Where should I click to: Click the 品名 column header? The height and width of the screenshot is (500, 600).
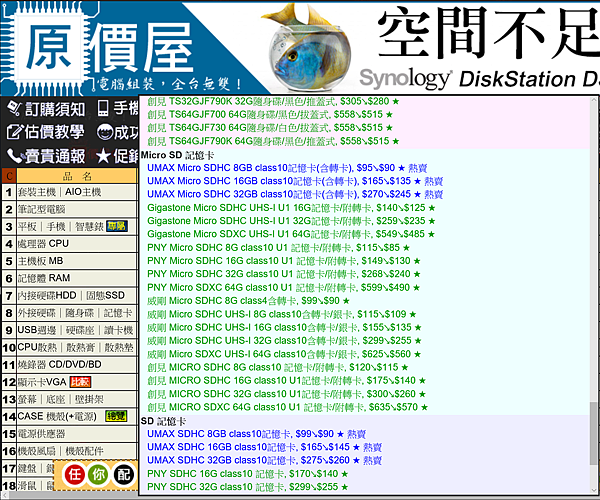click(77, 176)
